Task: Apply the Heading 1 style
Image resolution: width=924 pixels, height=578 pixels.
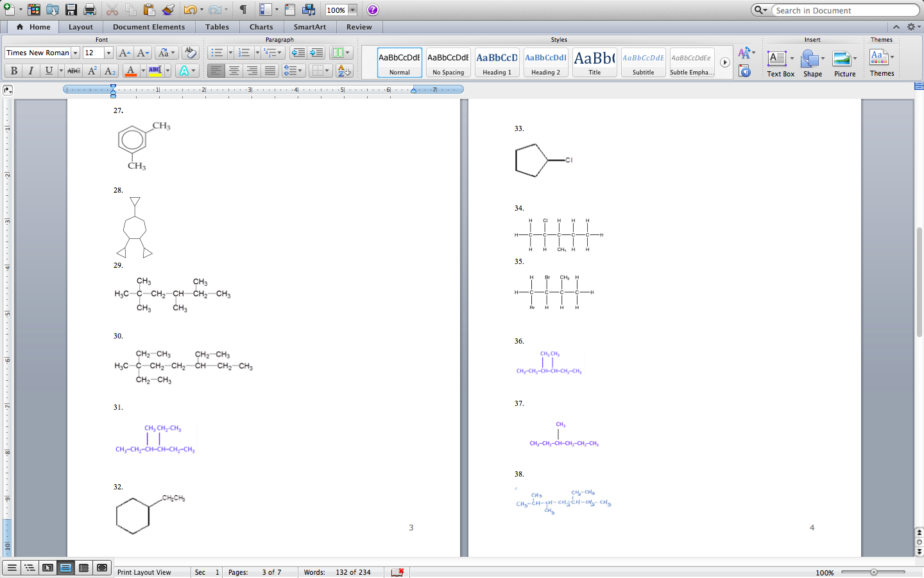Action: pos(497,62)
